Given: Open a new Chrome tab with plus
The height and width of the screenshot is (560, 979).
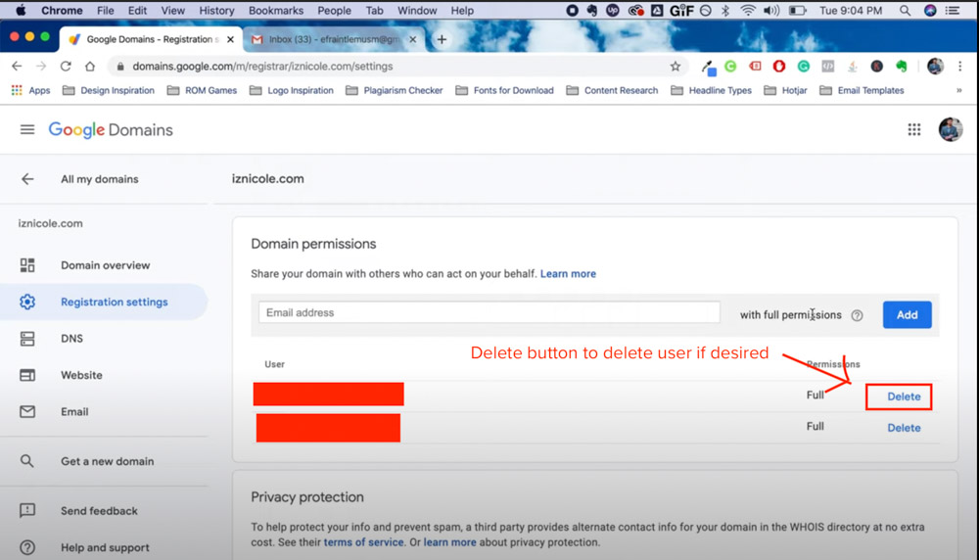Looking at the screenshot, I should pyautogui.click(x=442, y=39).
